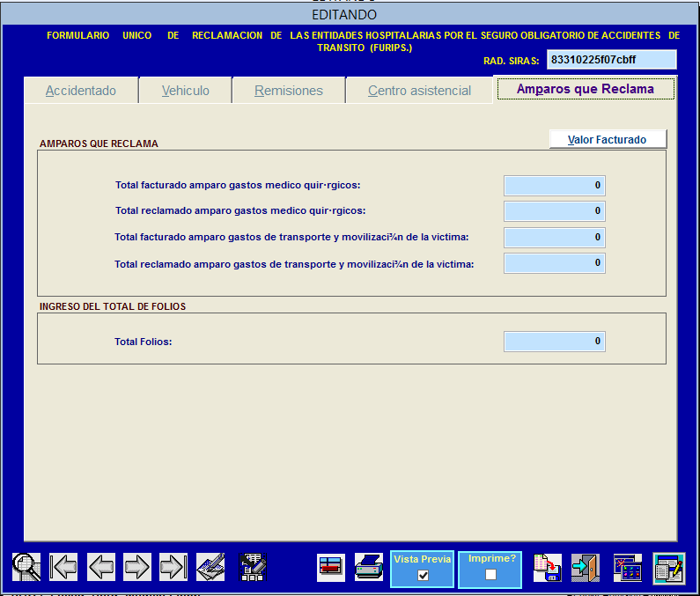
Task: Click the document with pencil icon at far right
Action: coord(669,569)
